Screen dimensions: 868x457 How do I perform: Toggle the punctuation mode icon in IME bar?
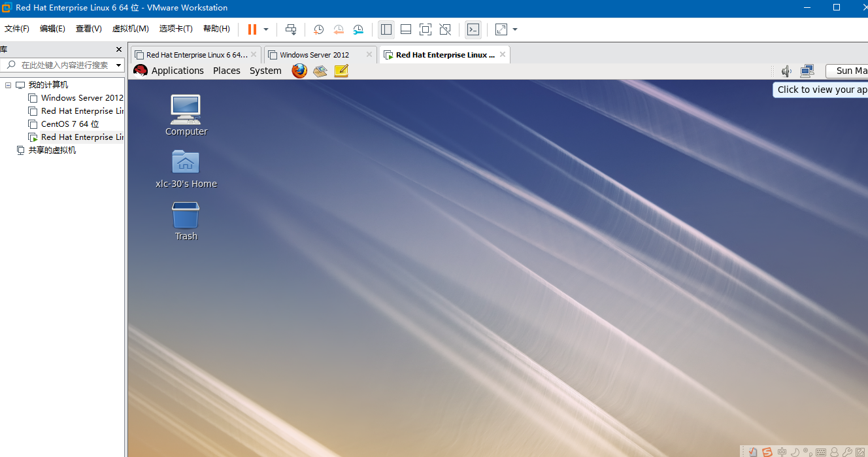(x=808, y=452)
